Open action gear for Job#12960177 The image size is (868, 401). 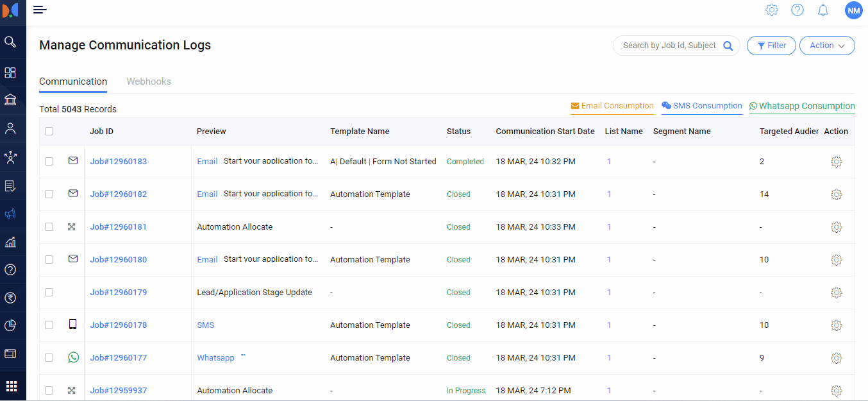(836, 358)
